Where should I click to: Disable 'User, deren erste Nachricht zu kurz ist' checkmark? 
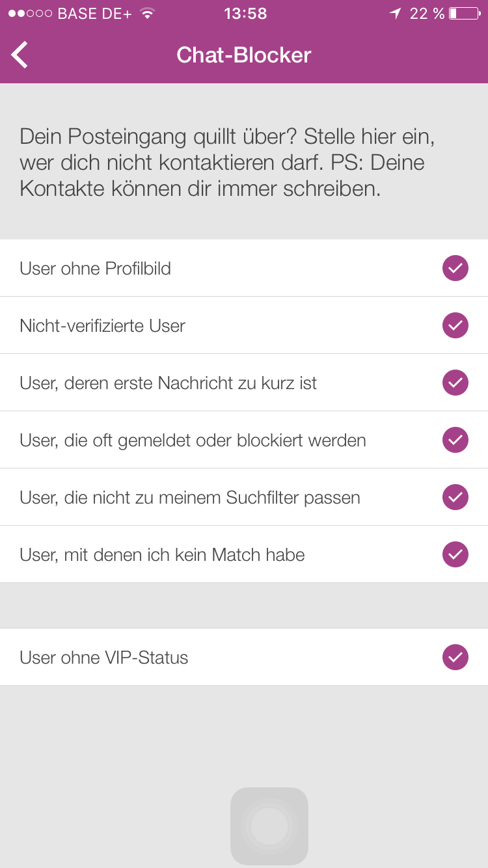point(455,383)
